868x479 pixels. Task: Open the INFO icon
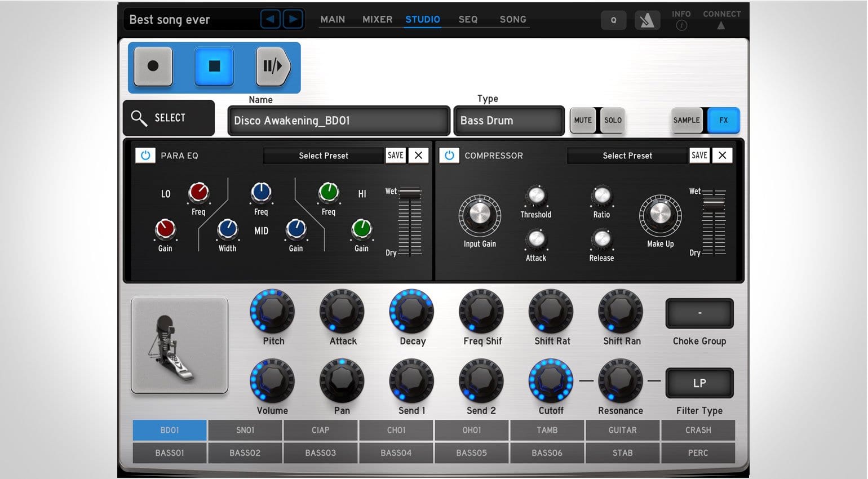pyautogui.click(x=681, y=25)
